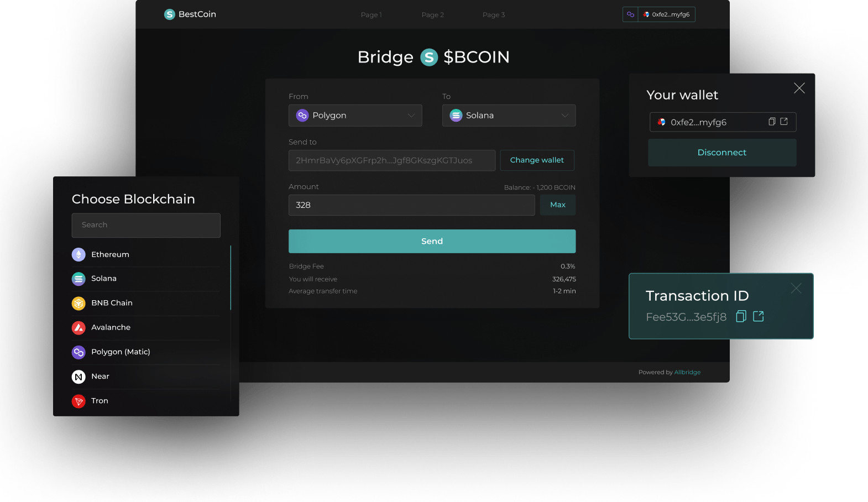The height and width of the screenshot is (502, 868).
Task: Click the Near logo icon
Action: coord(79,376)
